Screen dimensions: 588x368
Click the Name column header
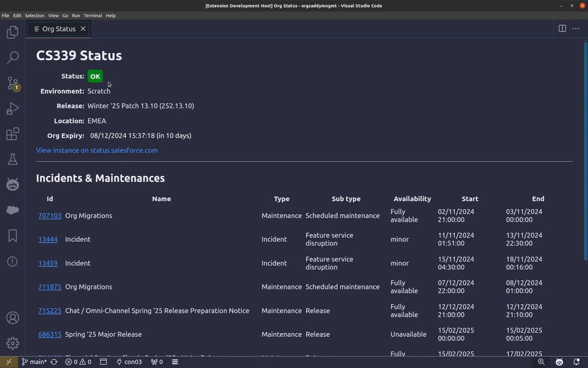tap(162, 199)
